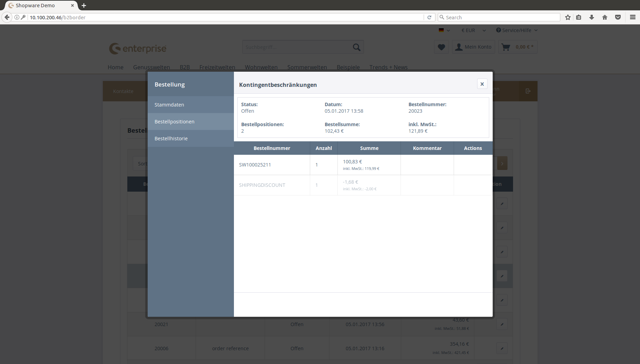Open the shopping cart
The width and height of the screenshot is (640, 364).
[518, 47]
